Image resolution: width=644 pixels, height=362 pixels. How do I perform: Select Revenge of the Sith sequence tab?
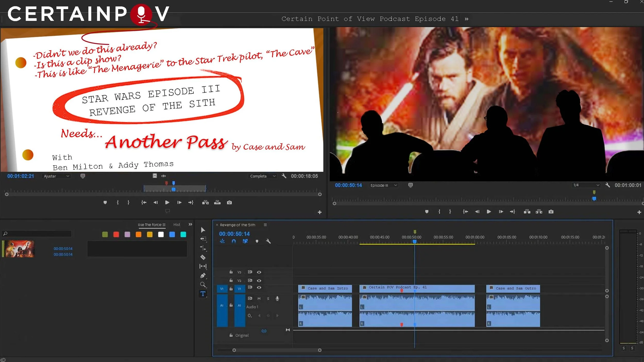pos(238,225)
